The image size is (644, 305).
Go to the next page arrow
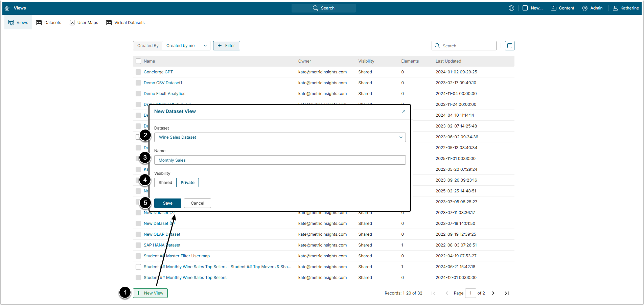493,293
